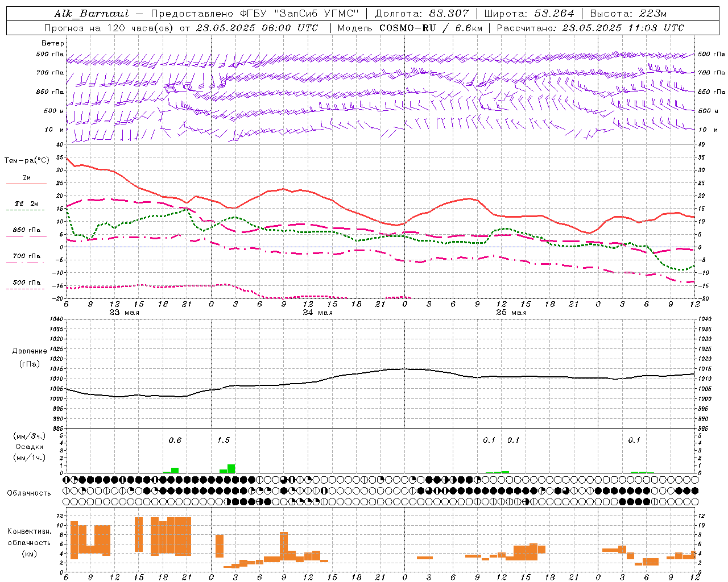728x582 pixels.
Task: Click the '23 мая' date label
Action: pos(124,313)
